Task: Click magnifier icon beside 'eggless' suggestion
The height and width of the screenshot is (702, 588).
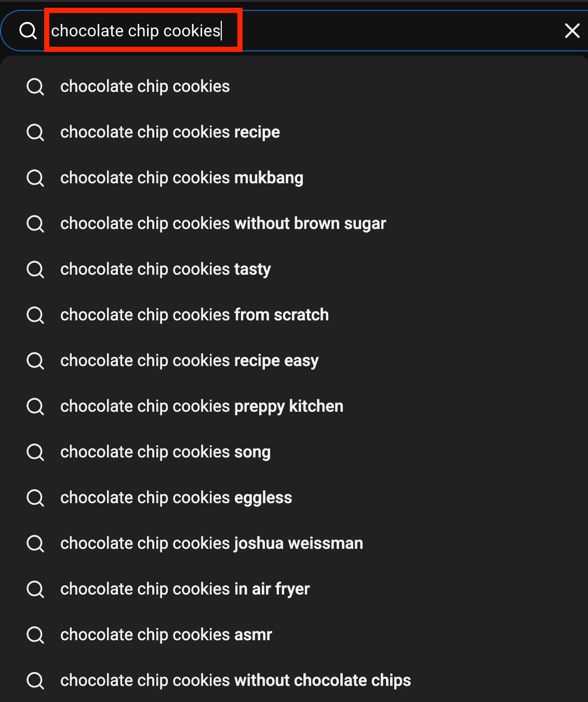Action: (35, 497)
